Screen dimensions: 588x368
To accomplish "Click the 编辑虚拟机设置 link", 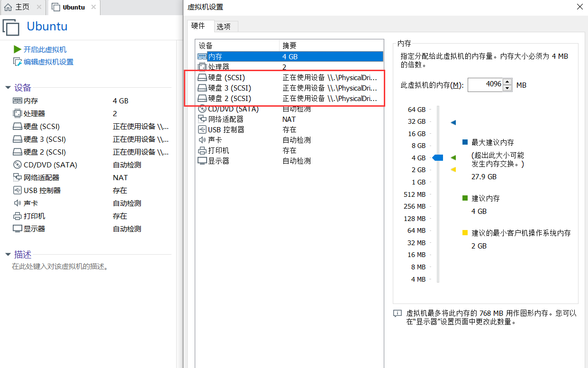I will tap(48, 62).
